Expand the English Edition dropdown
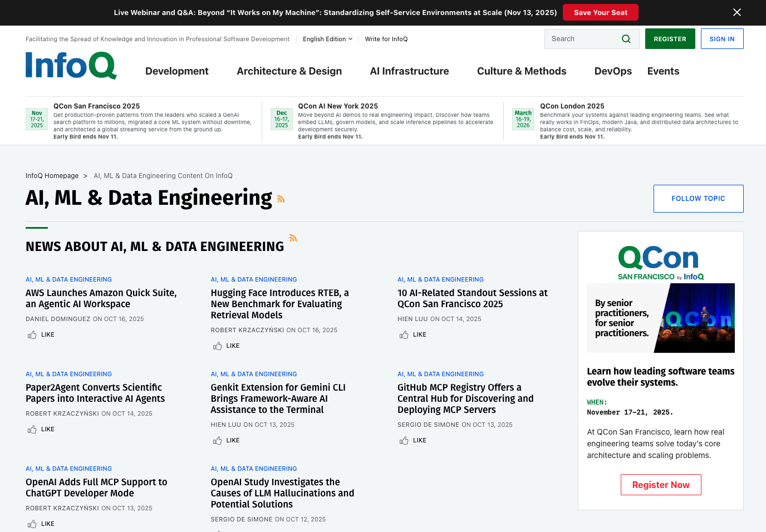Viewport: 766px width, 532px height. pyautogui.click(x=327, y=39)
